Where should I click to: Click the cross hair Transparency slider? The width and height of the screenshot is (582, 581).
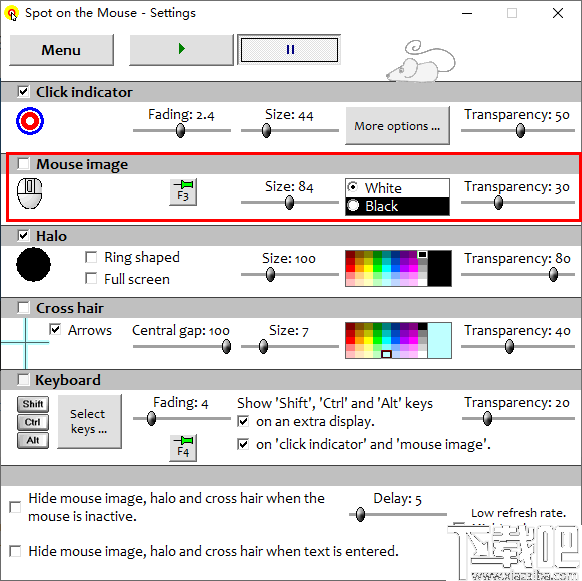coord(518,346)
